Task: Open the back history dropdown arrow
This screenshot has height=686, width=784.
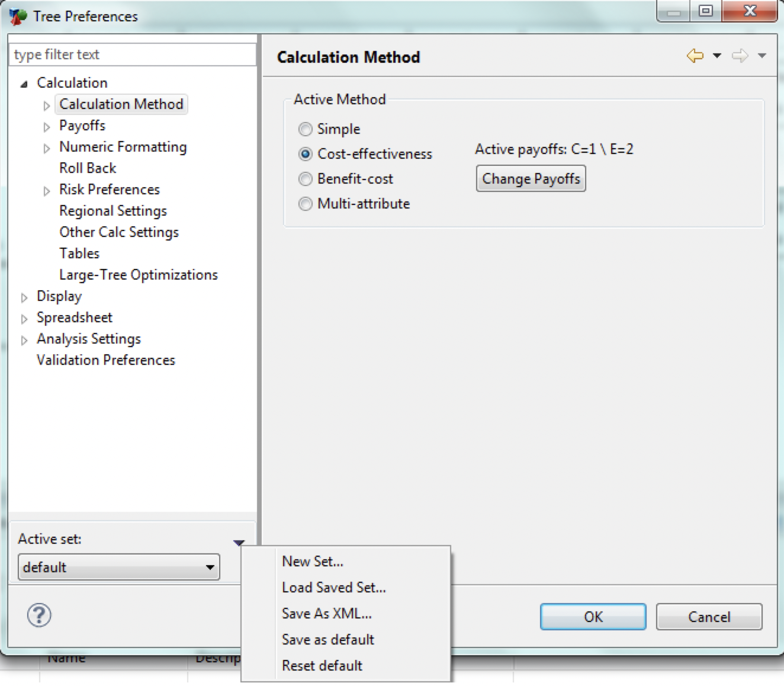Action: tap(717, 56)
